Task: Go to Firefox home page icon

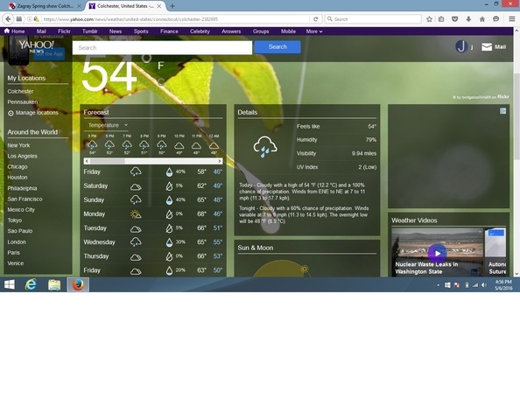Action: tap(482, 19)
